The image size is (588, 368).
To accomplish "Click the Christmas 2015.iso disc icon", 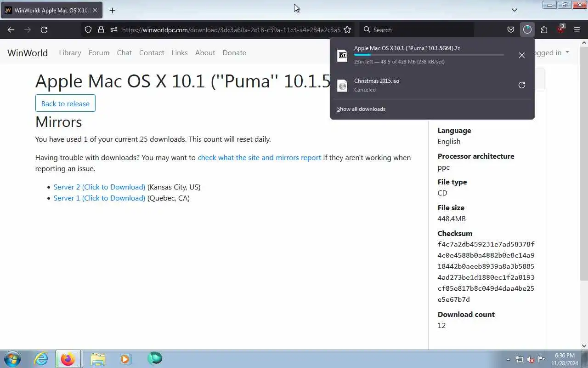I will tap(342, 86).
